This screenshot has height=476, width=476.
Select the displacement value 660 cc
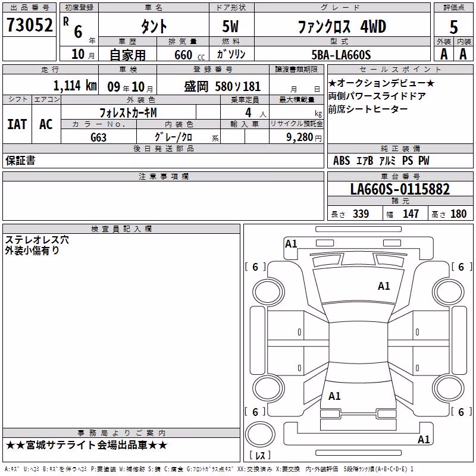190,55
